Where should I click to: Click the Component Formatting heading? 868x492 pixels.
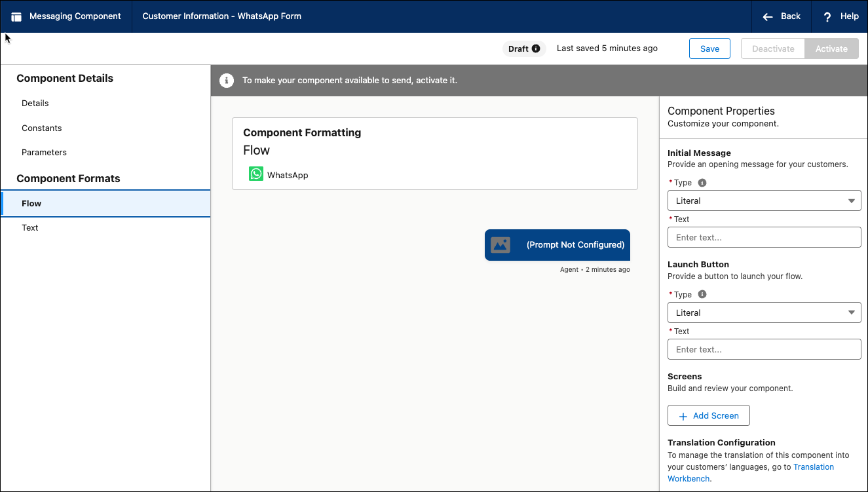tap(302, 132)
